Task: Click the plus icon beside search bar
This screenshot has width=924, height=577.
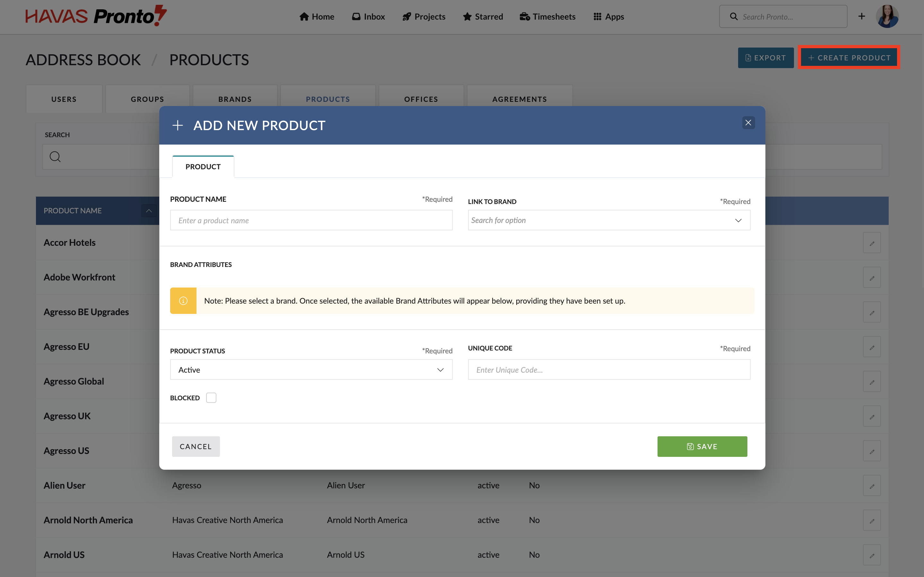Action: point(861,16)
